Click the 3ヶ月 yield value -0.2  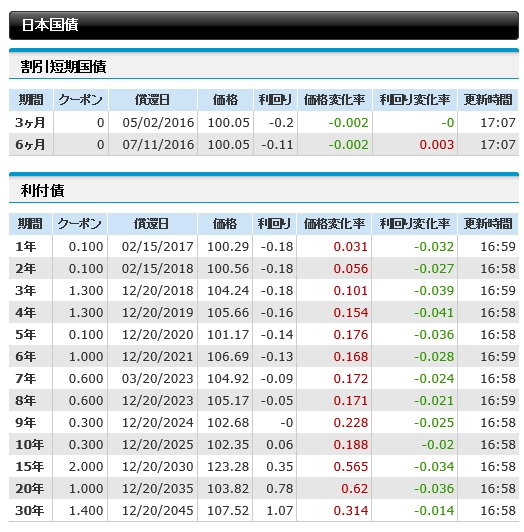pyautogui.click(x=281, y=122)
